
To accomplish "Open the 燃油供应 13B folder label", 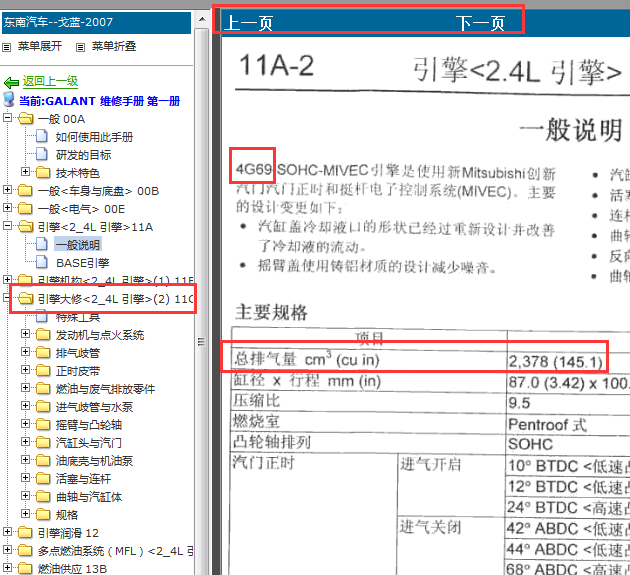I will [x=72, y=569].
